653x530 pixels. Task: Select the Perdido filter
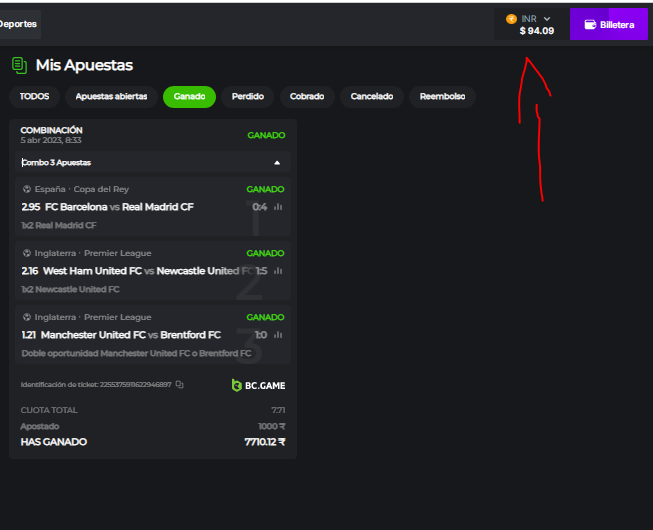coord(247,97)
